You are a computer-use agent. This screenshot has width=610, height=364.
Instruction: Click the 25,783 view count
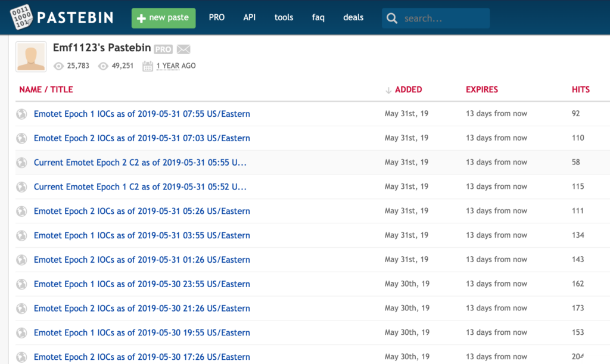tap(78, 66)
